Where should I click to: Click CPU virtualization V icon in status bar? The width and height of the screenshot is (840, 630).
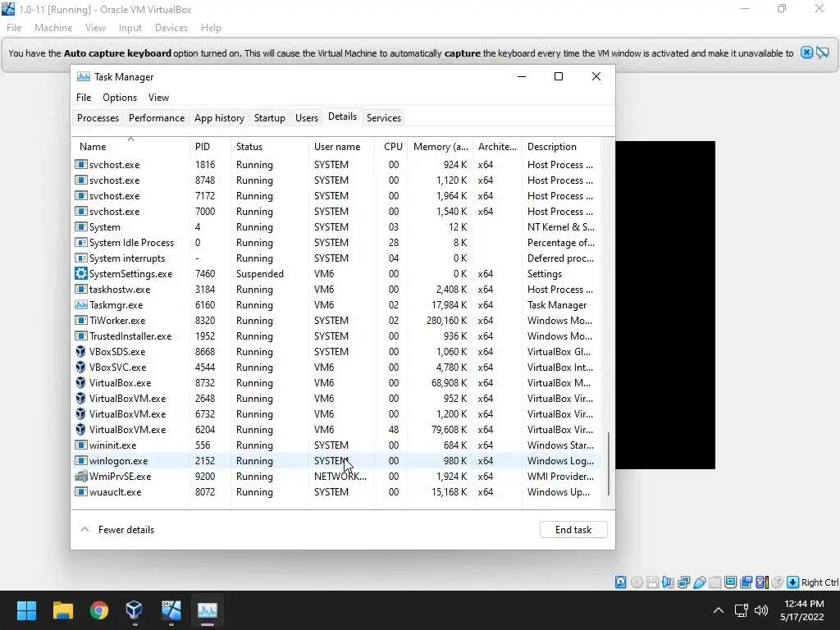click(x=762, y=582)
